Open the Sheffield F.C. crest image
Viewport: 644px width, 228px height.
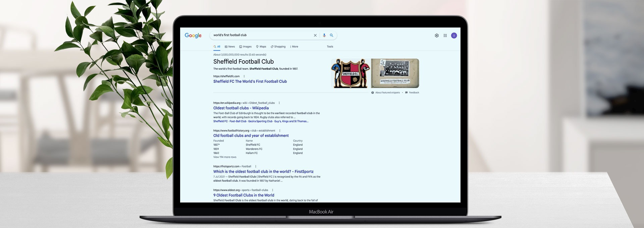point(351,73)
